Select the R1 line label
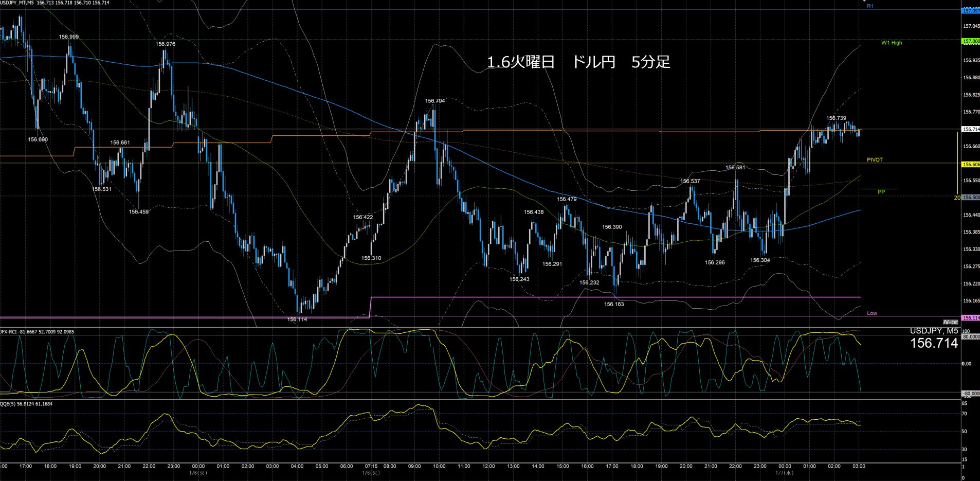Image resolution: width=980 pixels, height=481 pixels. 870,6
